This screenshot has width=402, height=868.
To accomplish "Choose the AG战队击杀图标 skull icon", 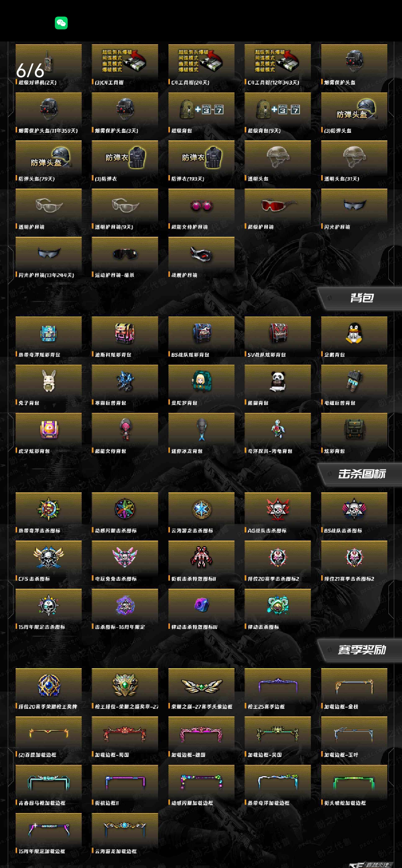I will [278, 509].
